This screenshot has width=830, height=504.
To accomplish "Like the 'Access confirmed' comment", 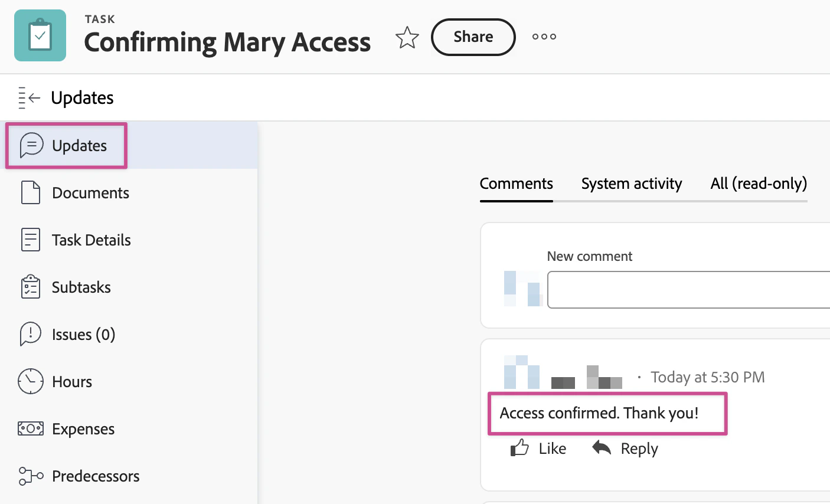I will [538, 448].
